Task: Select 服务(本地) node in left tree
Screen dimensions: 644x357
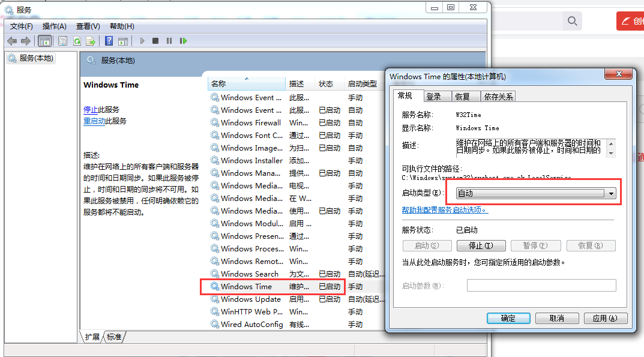Action: [x=31, y=58]
